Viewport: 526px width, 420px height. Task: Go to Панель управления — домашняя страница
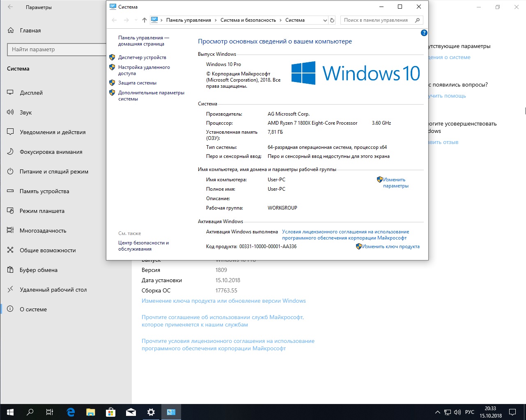[x=143, y=41]
